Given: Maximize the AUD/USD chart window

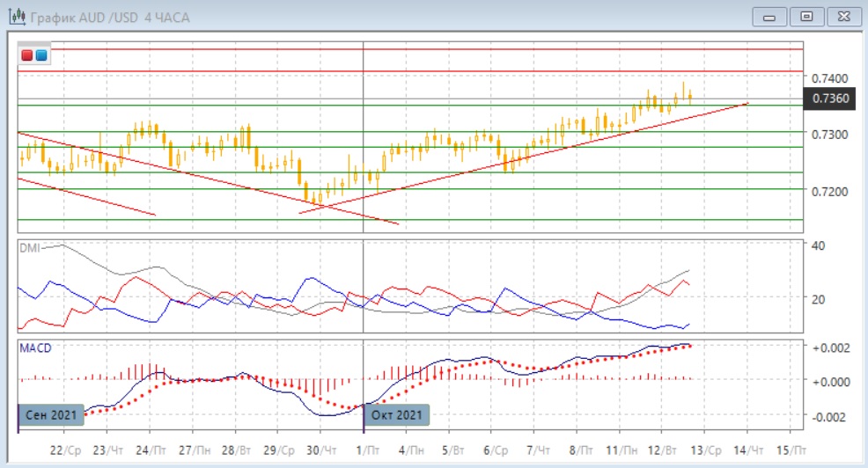Looking at the screenshot, I should coord(805,16).
